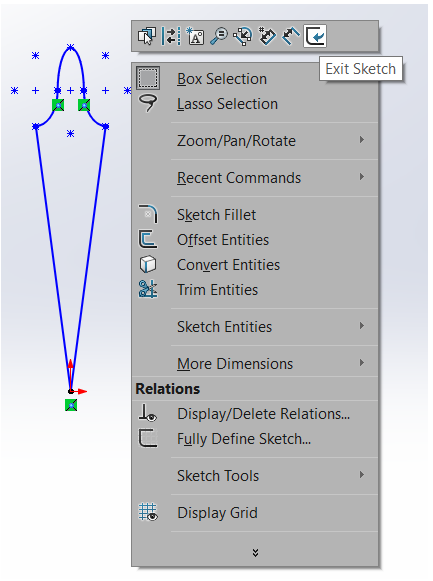Click the magnifying glass zoom icon

pos(219,36)
